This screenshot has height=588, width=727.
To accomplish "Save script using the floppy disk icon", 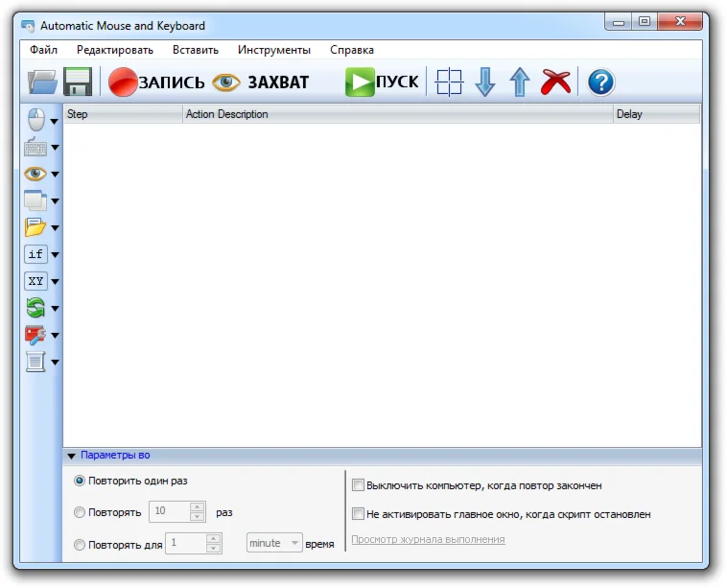I will coord(78,82).
